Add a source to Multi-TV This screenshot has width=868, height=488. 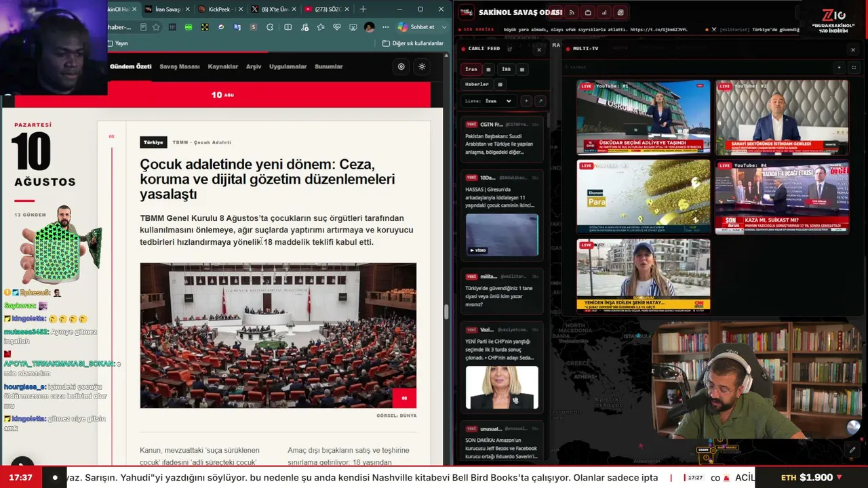click(x=839, y=67)
